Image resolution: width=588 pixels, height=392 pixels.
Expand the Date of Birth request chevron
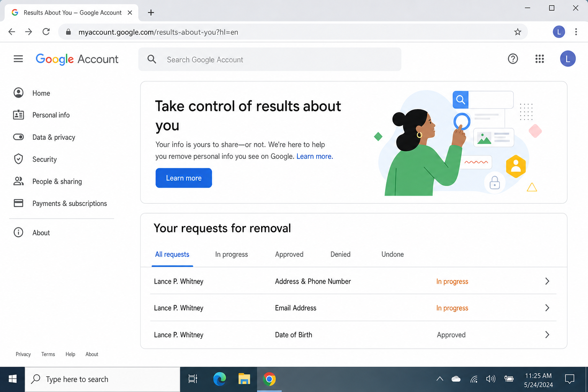(547, 335)
